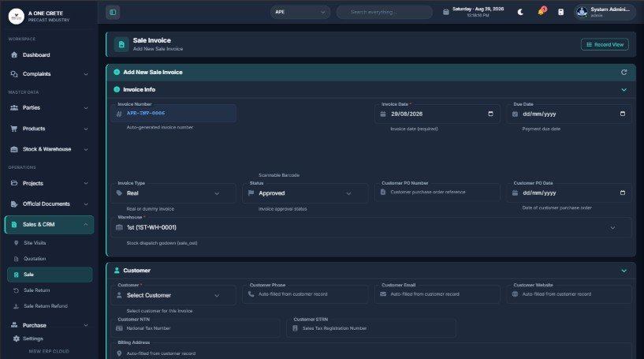The width and height of the screenshot is (644, 359).
Task: Focus the Search everything field
Action: coord(385,12)
